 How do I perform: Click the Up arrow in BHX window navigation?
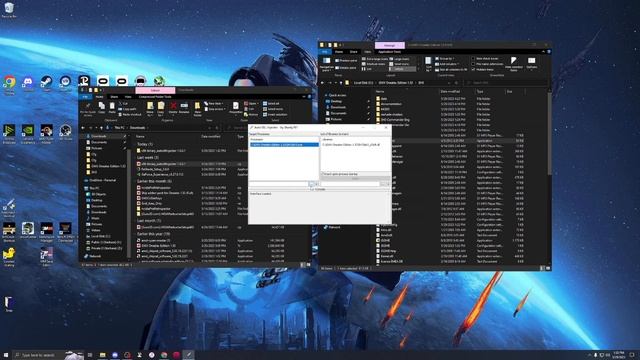coord(341,83)
